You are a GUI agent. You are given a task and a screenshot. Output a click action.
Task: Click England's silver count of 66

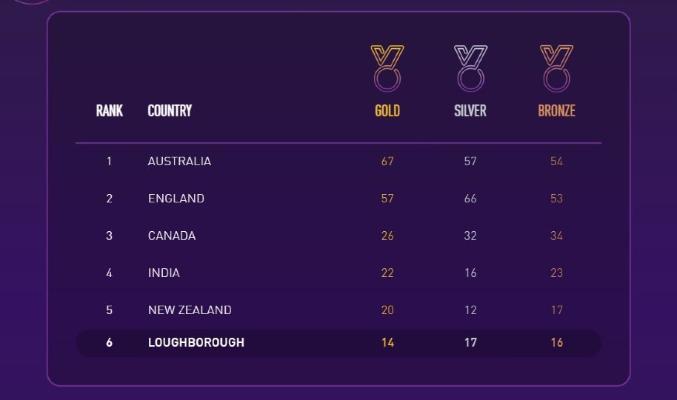pos(470,198)
